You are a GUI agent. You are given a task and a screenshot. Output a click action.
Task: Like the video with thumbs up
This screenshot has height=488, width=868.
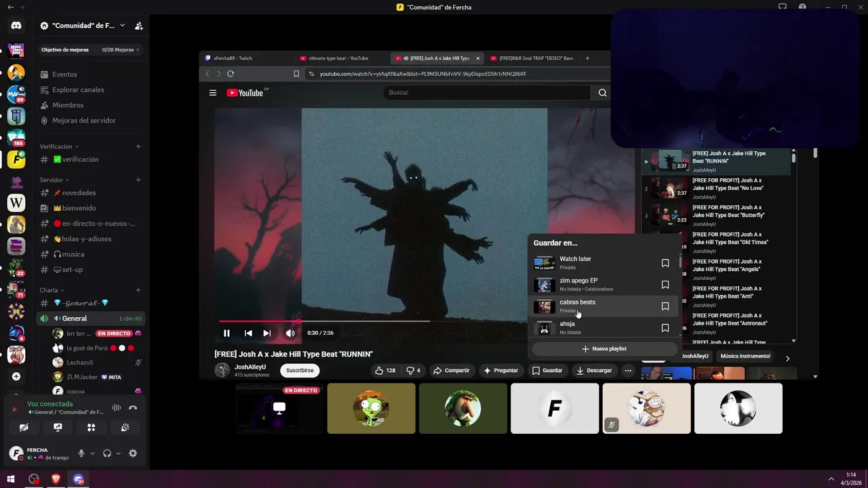(385, 370)
